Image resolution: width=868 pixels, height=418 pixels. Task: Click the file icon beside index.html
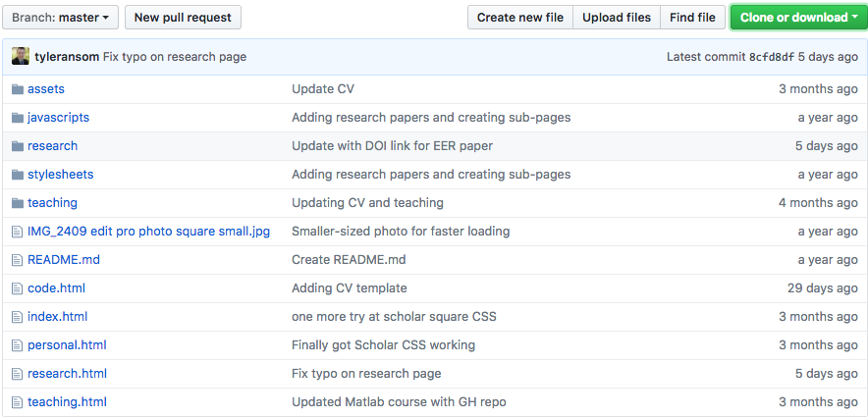[x=17, y=317]
